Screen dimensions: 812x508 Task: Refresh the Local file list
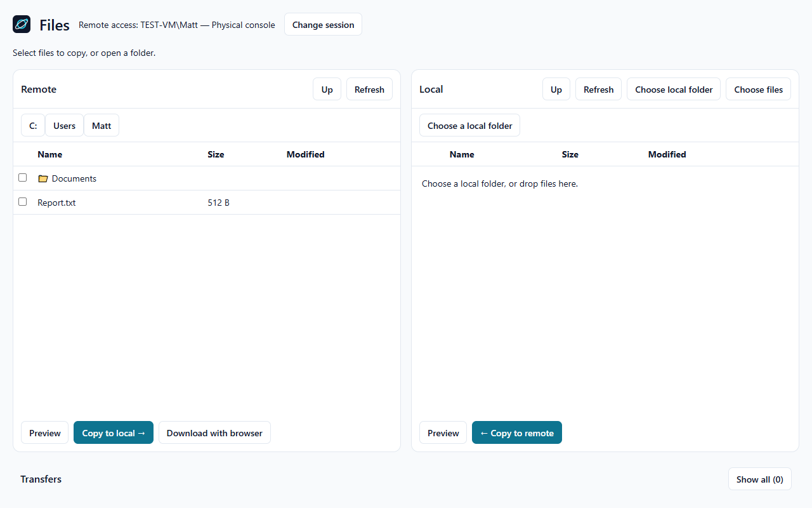(x=599, y=90)
